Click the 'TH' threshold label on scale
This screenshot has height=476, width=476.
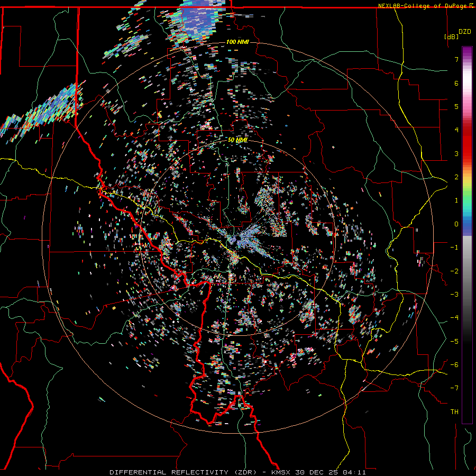pyautogui.click(x=454, y=412)
